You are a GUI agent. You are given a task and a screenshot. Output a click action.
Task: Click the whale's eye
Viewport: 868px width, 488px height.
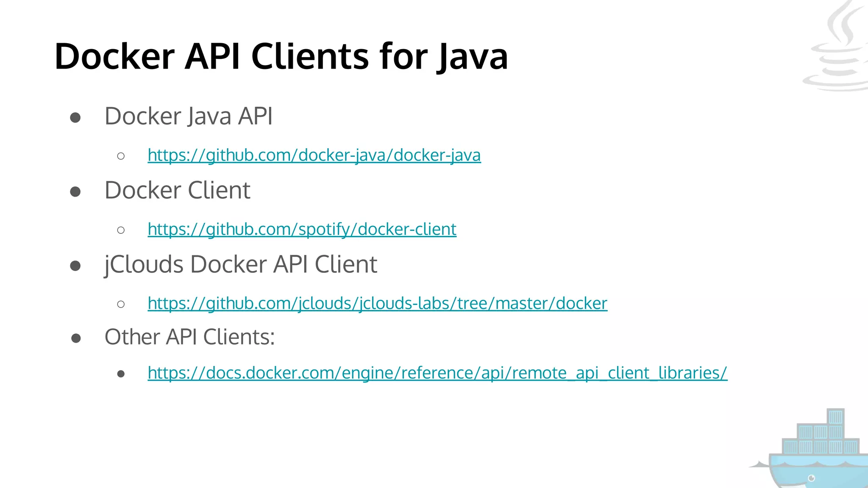pyautogui.click(x=811, y=478)
